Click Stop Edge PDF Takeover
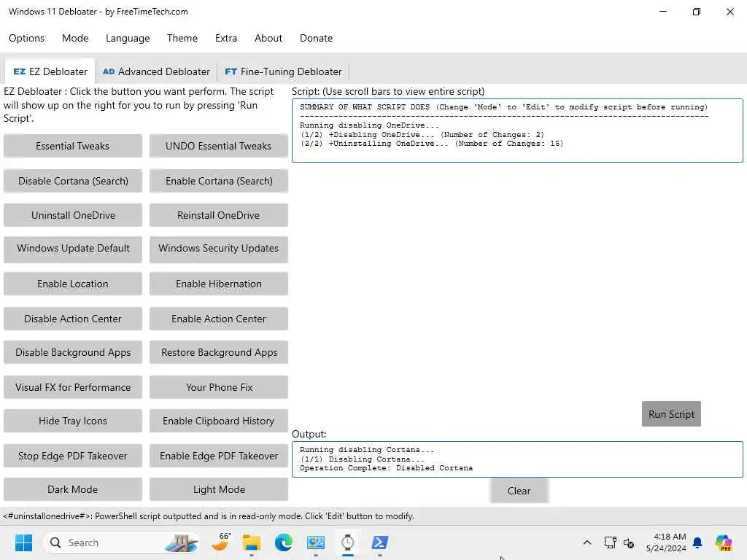The image size is (747, 560). (72, 456)
